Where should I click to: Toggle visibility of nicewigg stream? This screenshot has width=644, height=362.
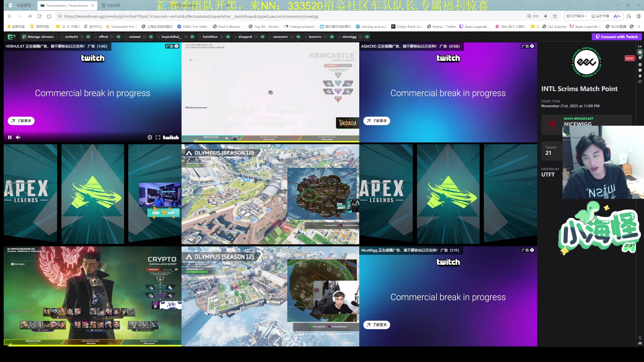point(367,37)
